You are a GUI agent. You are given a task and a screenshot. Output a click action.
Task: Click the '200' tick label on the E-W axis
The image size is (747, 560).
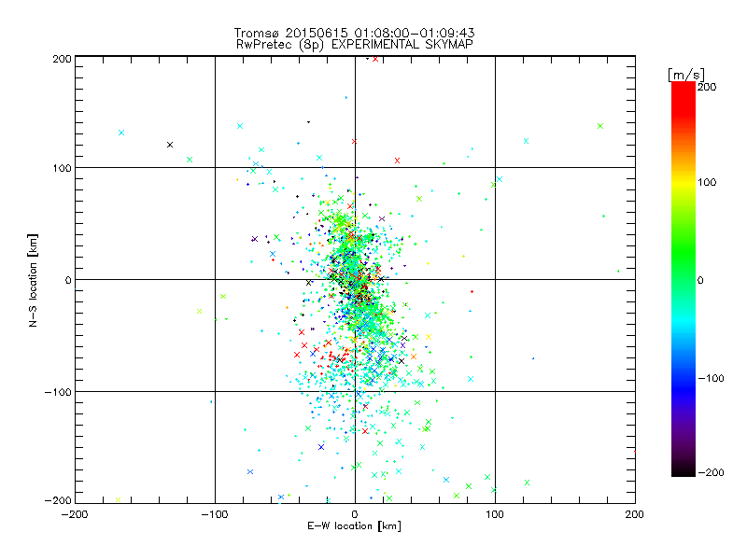click(x=635, y=514)
